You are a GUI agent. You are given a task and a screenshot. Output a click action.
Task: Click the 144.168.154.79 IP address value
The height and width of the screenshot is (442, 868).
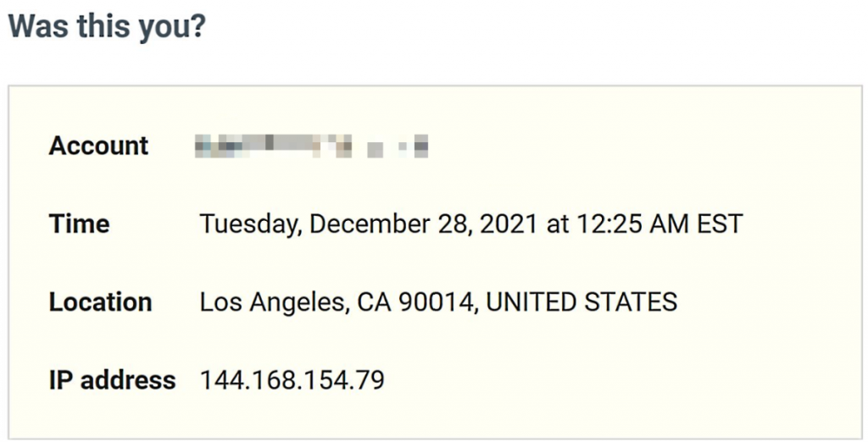tap(292, 380)
